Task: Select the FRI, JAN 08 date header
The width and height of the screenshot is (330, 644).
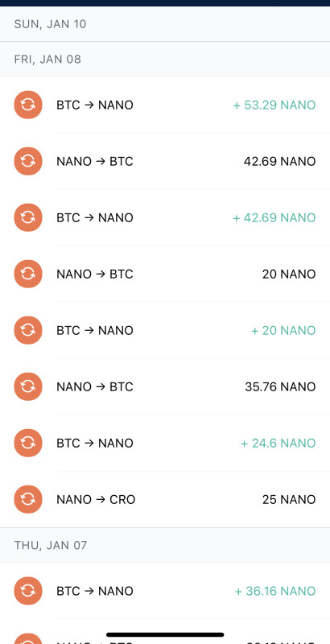Action: coord(47,59)
